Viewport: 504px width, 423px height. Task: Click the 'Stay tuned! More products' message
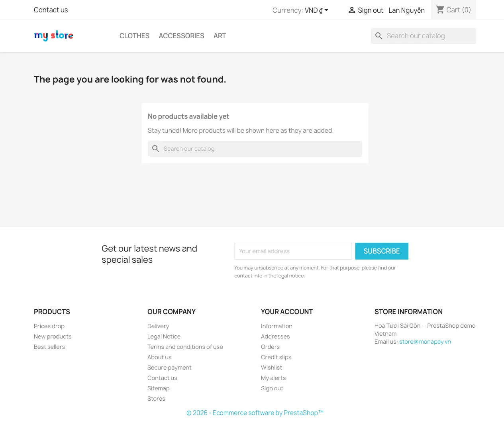241,130
